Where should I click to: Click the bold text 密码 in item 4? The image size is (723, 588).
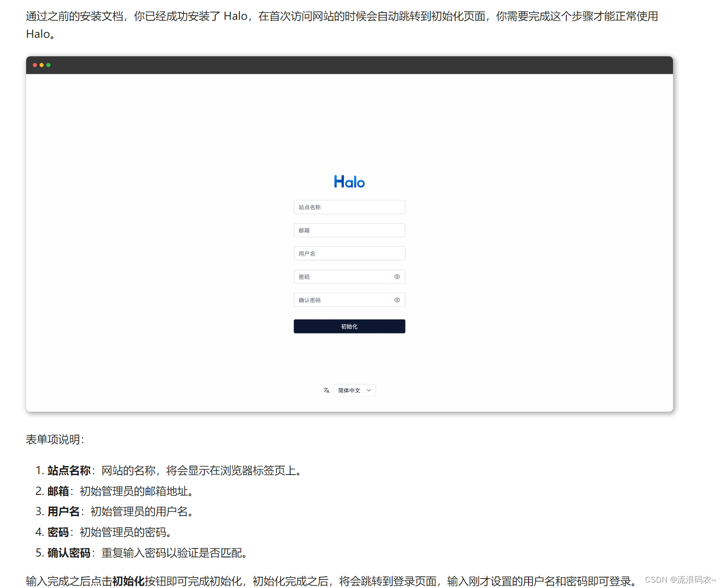pyautogui.click(x=58, y=532)
